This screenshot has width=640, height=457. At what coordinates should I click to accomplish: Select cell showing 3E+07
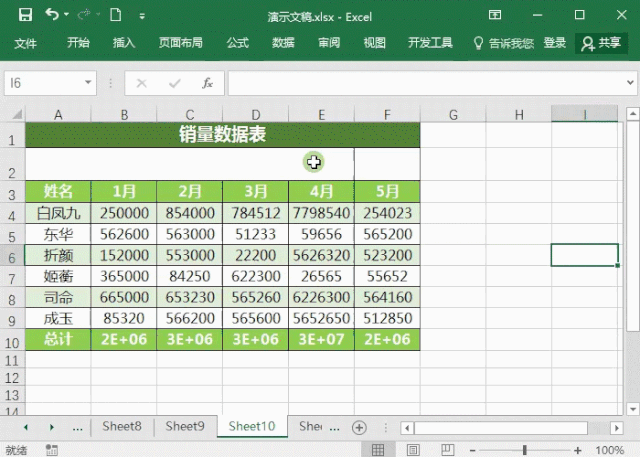[x=321, y=339]
